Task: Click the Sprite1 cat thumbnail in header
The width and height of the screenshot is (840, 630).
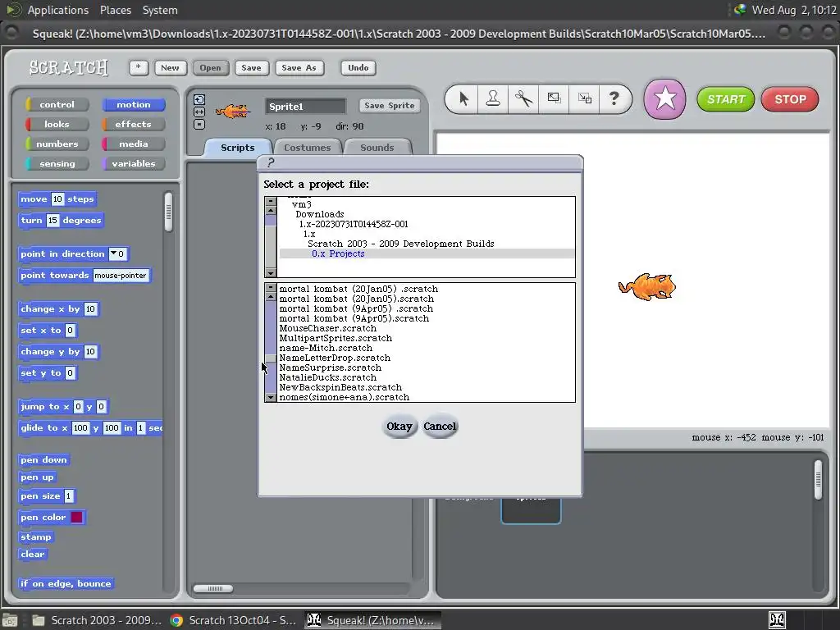Action: click(x=232, y=111)
